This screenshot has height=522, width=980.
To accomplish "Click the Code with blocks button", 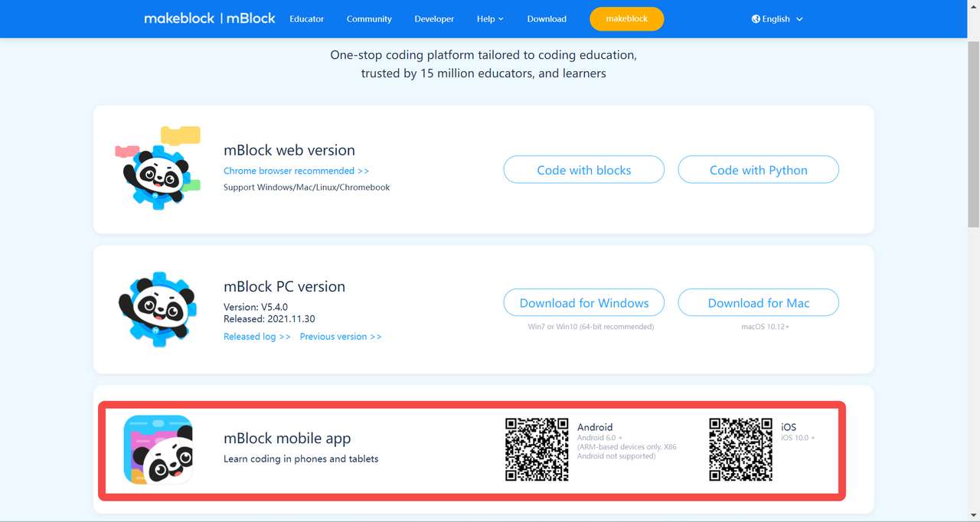I will [584, 170].
